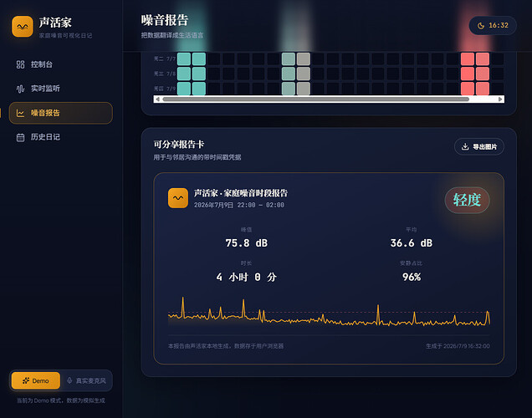Screen dimensions: 532x418
Task: Click the horizontal heatmap scrollbar thumb
Action: pyautogui.click(x=316, y=99)
